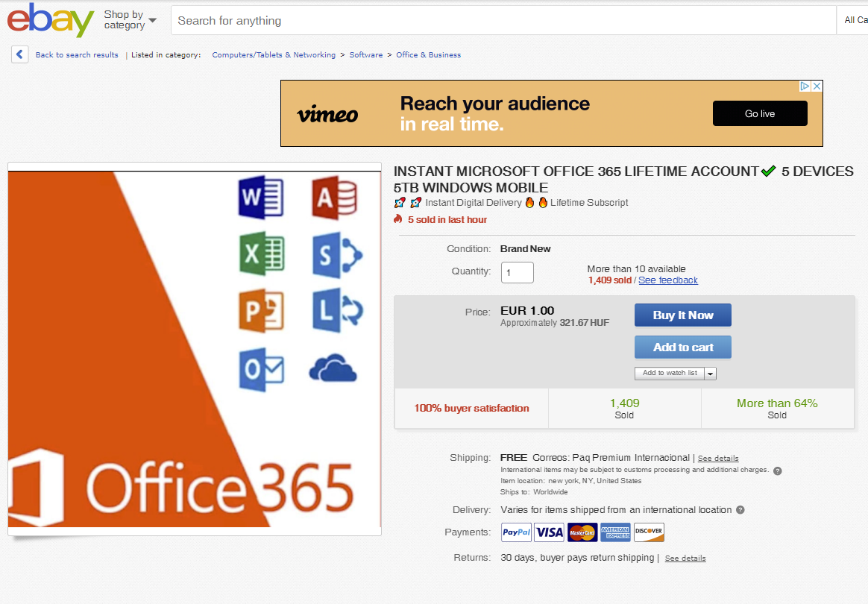Viewport: 868px width, 604px height.
Task: Click the back arrow icon
Action: coord(20,54)
